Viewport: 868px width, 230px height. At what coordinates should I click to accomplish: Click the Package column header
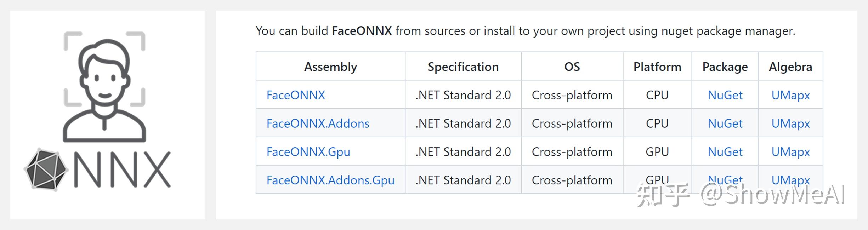click(x=725, y=67)
